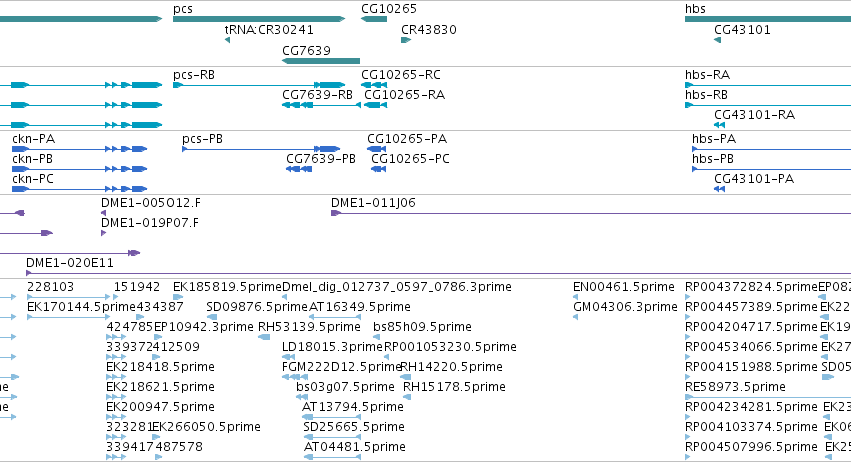Screen dimensions: 851x462
Task: Click the RH14220.5prime EST arrow
Action: 405,377
